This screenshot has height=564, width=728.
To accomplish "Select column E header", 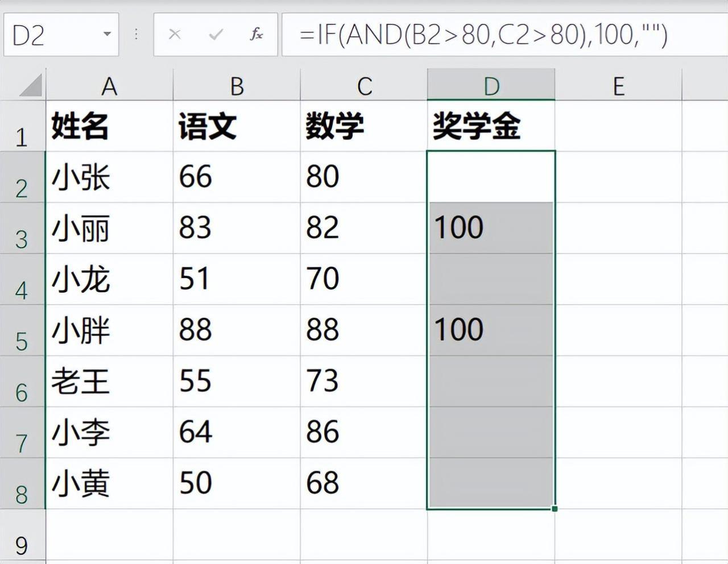I will click(618, 86).
